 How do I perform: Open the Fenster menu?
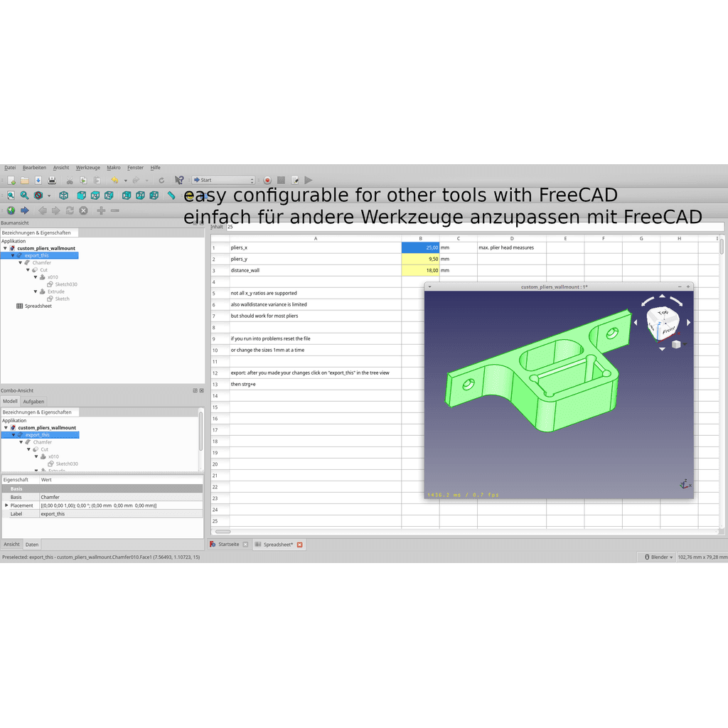click(x=136, y=168)
